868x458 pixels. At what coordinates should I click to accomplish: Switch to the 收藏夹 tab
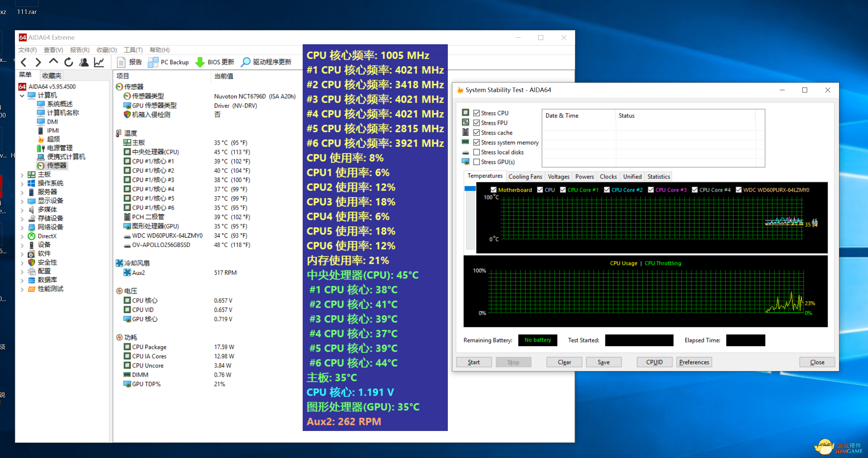[51, 76]
